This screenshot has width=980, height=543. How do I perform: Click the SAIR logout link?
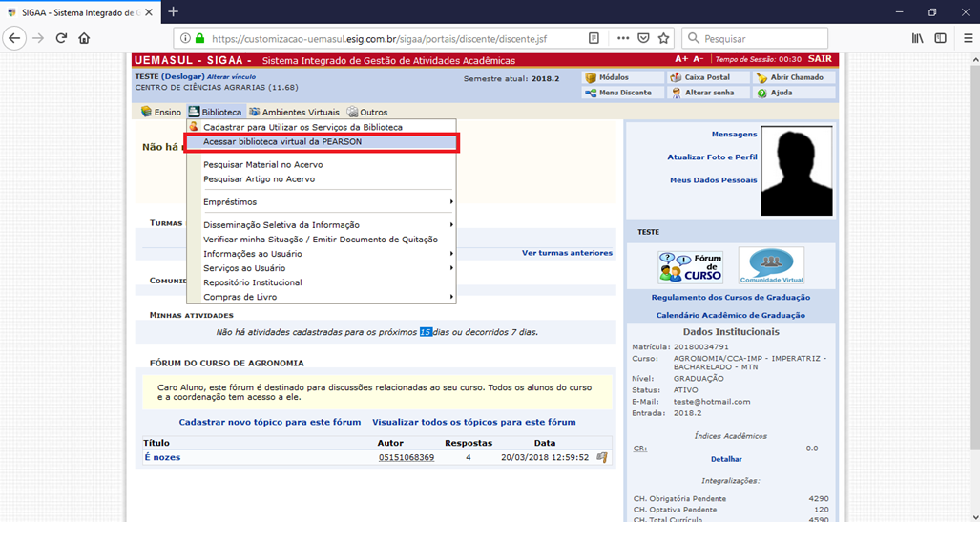[819, 59]
